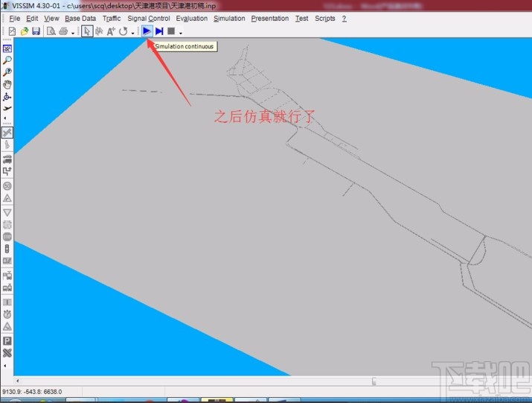The height and width of the screenshot is (403, 532).
Task: Open the Signal Control menu
Action: tap(149, 19)
